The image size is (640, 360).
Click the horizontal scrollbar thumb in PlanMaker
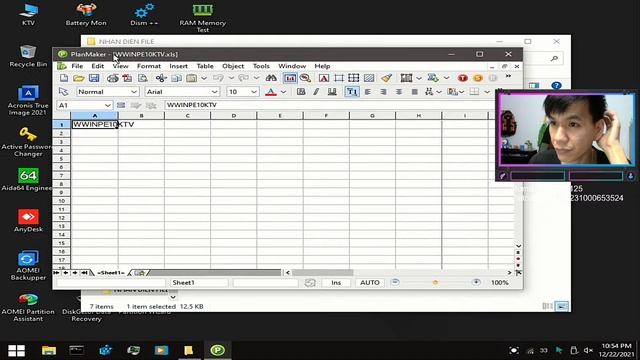pos(322,272)
